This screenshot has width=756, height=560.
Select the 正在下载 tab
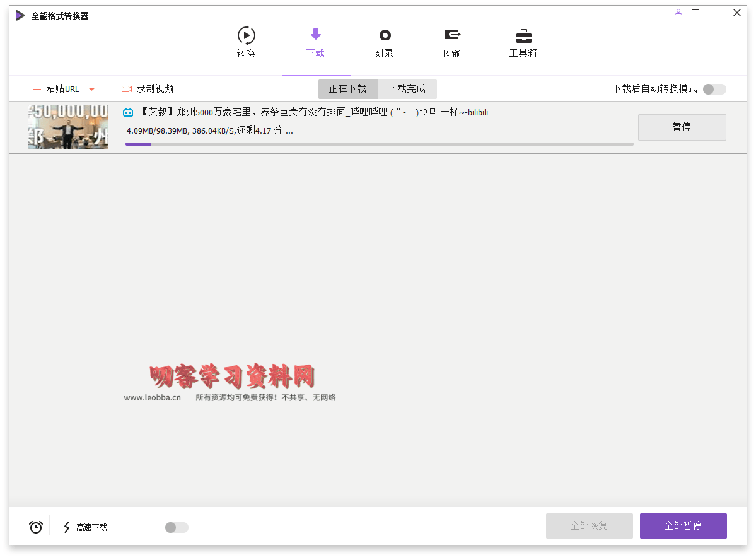click(x=347, y=89)
